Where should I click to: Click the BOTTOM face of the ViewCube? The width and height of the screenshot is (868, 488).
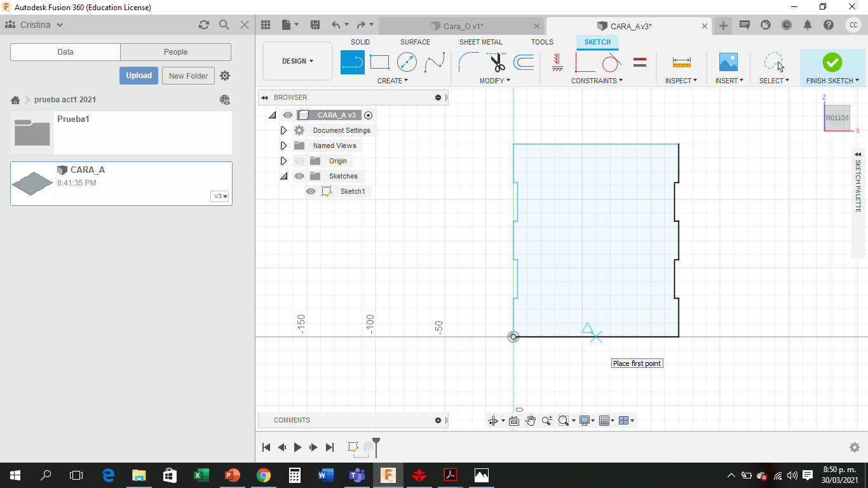pyautogui.click(x=837, y=118)
